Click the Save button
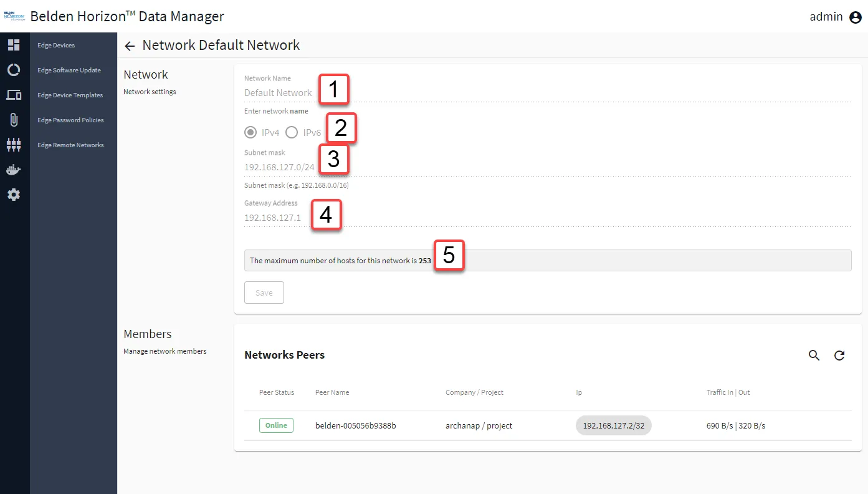This screenshot has width=868, height=494. tap(264, 293)
